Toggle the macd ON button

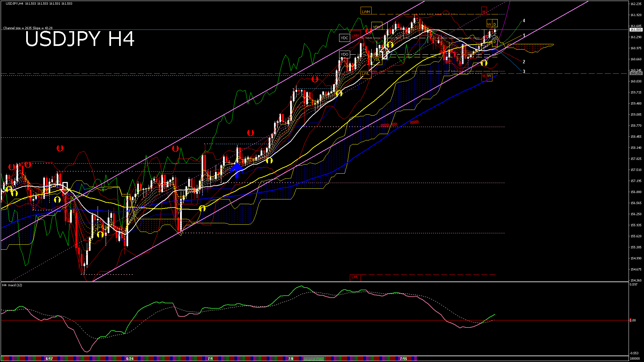click(x=314, y=359)
